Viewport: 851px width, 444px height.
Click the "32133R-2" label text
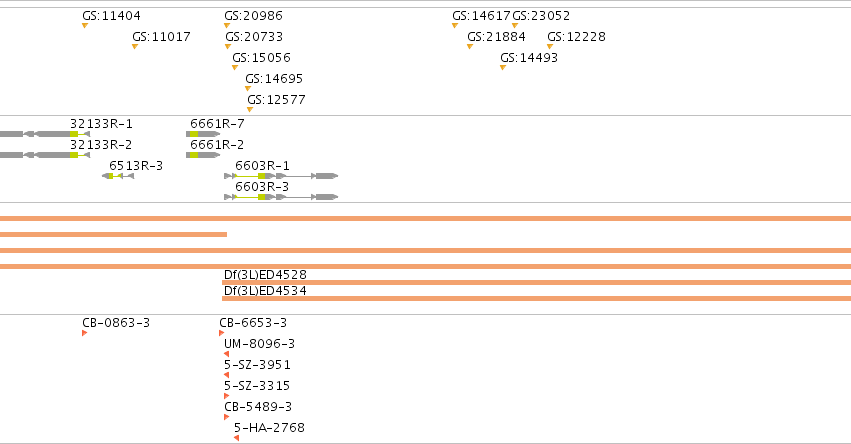(101, 145)
